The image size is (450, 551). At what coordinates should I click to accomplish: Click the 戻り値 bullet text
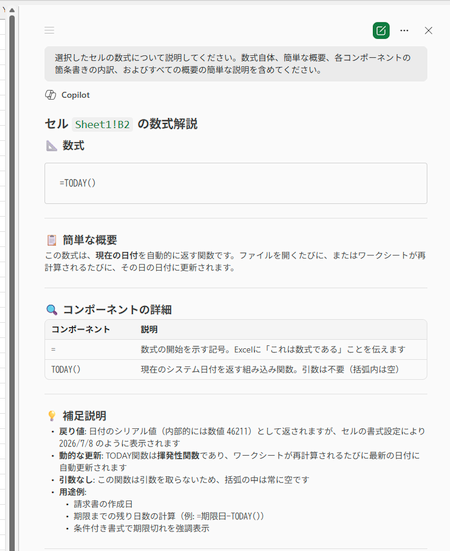pos(242,437)
